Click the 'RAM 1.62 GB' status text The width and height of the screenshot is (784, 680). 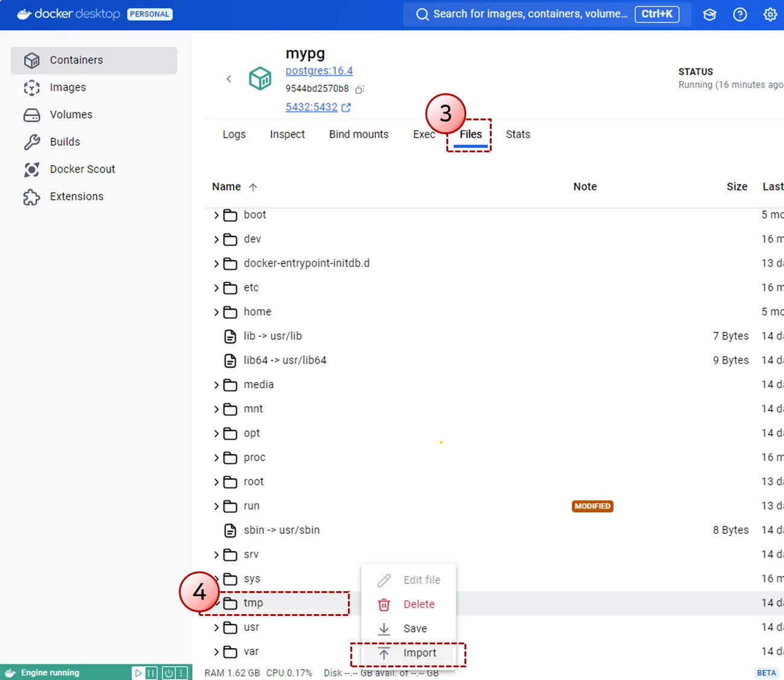[x=233, y=673]
